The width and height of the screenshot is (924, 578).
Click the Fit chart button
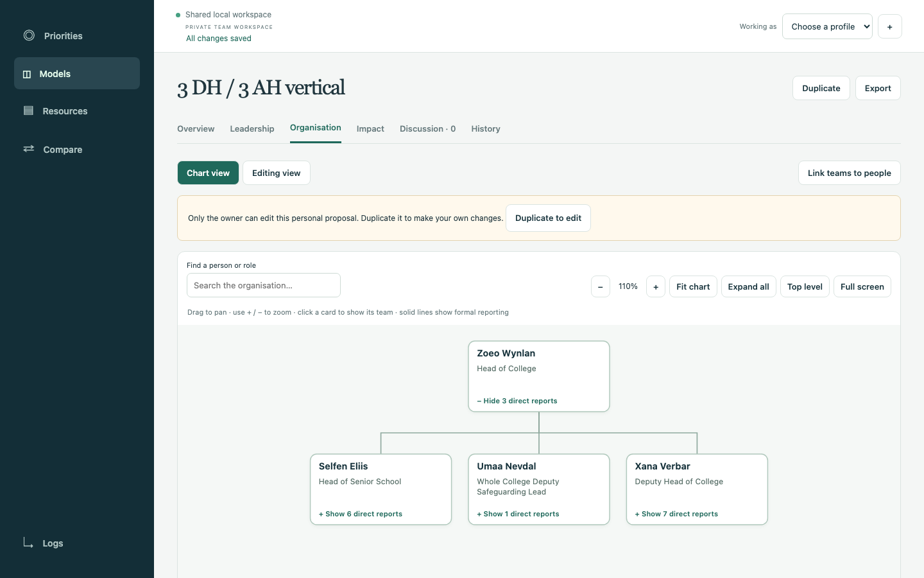[693, 286]
